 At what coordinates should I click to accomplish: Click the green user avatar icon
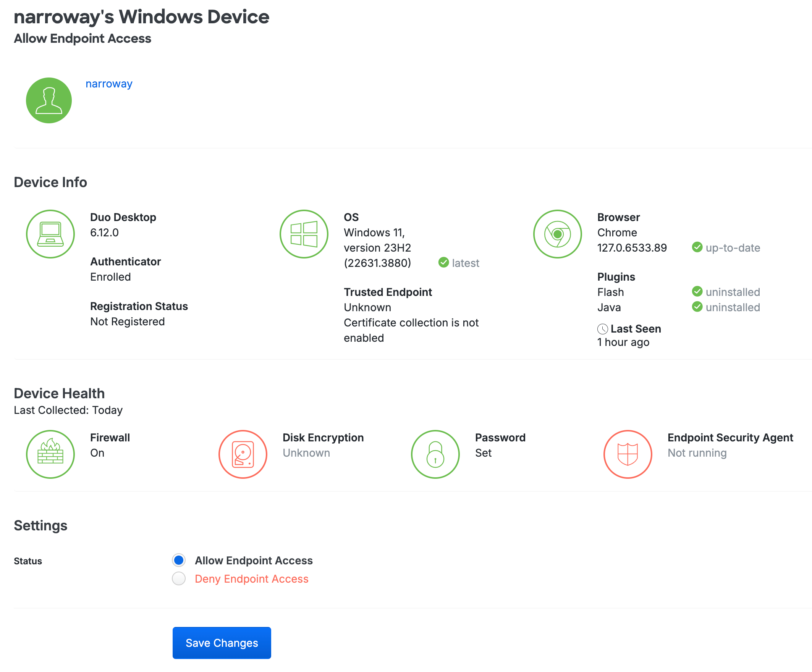[x=49, y=100]
